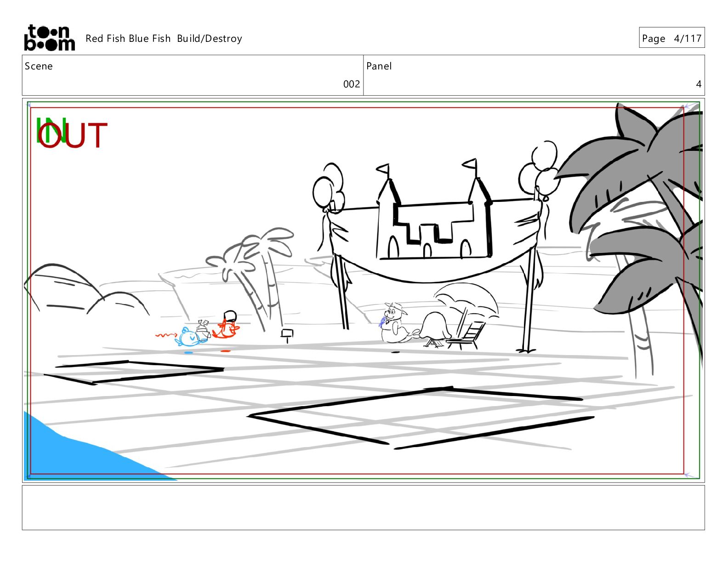This screenshot has width=728, height=563.
Task: Click the red 'OUT' camera label
Action: click(x=73, y=135)
